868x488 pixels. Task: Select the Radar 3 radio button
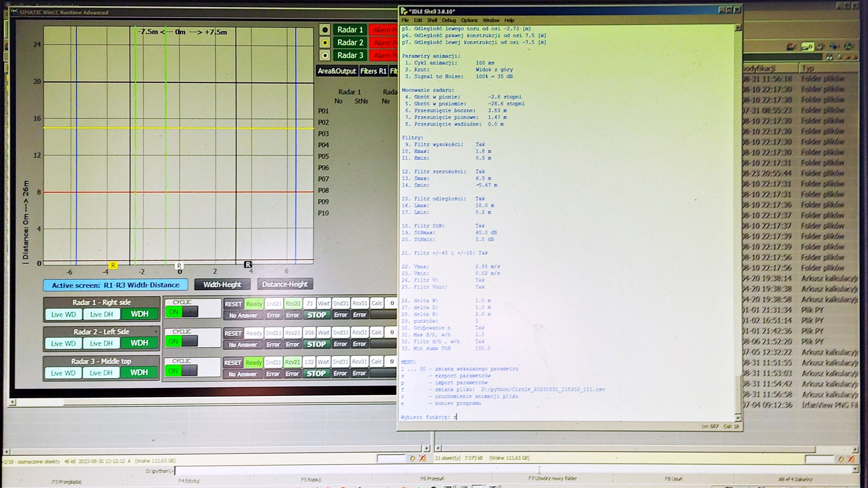(x=325, y=56)
